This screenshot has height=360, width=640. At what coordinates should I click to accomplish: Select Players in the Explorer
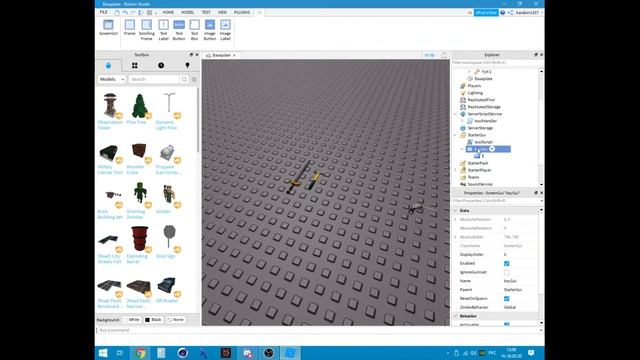[x=474, y=86]
